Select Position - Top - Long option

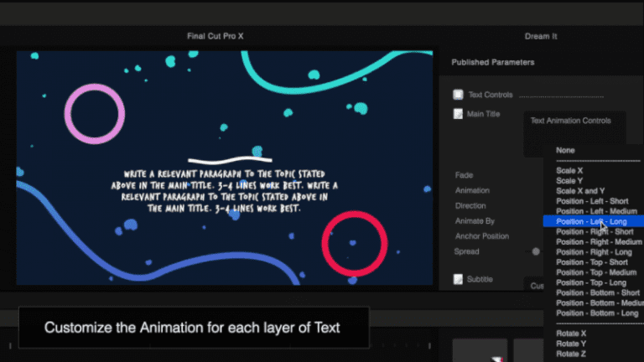pos(591,282)
